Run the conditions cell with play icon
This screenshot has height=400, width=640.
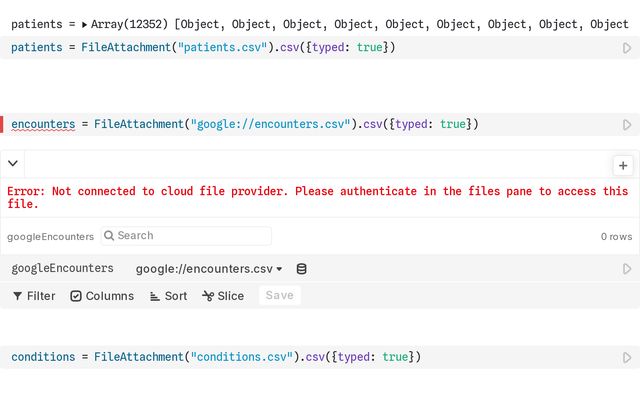[x=627, y=357]
